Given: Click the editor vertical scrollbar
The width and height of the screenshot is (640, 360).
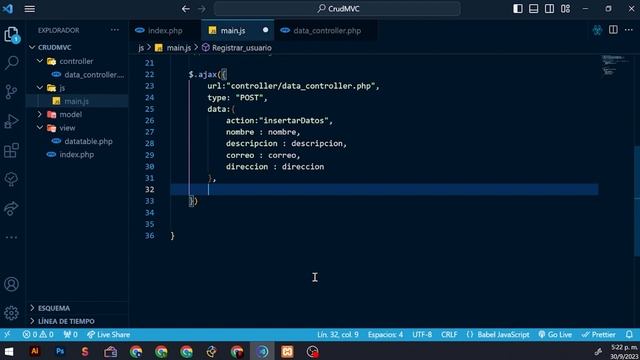Looking at the screenshot, I should pyautogui.click(x=637, y=201).
